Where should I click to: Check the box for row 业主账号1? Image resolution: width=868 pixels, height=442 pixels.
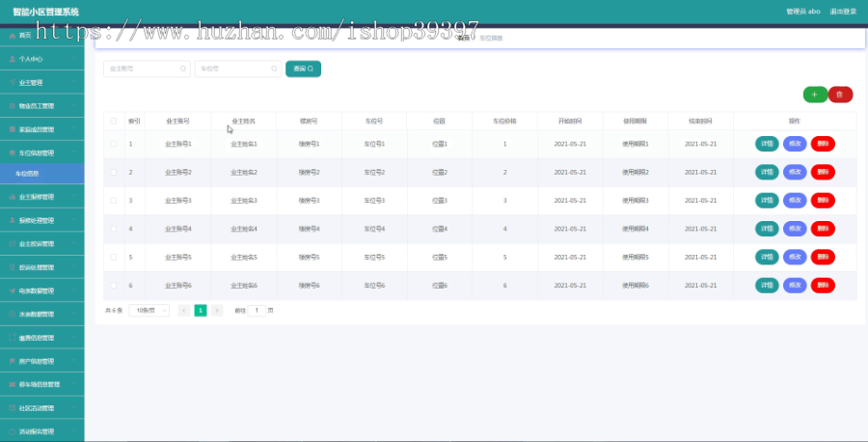(114, 144)
